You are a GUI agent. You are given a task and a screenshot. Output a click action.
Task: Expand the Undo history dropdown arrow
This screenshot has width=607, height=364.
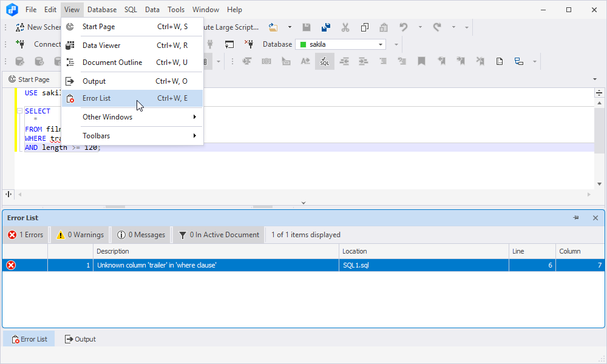[420, 27]
